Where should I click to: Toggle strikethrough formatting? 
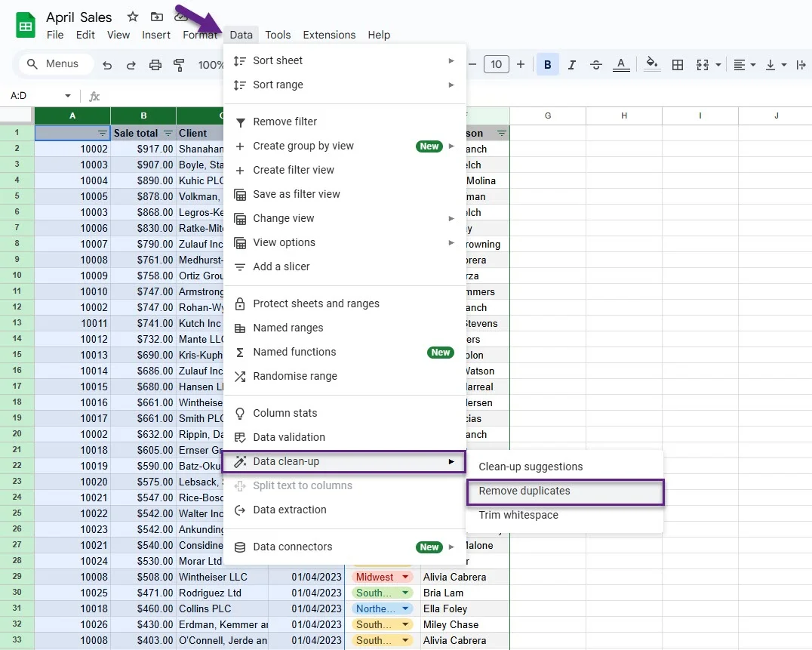(x=596, y=65)
